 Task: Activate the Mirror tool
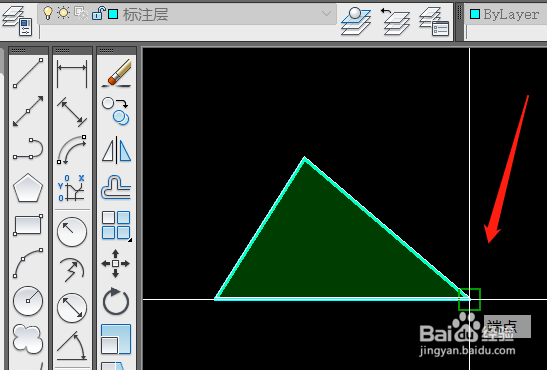[117, 150]
